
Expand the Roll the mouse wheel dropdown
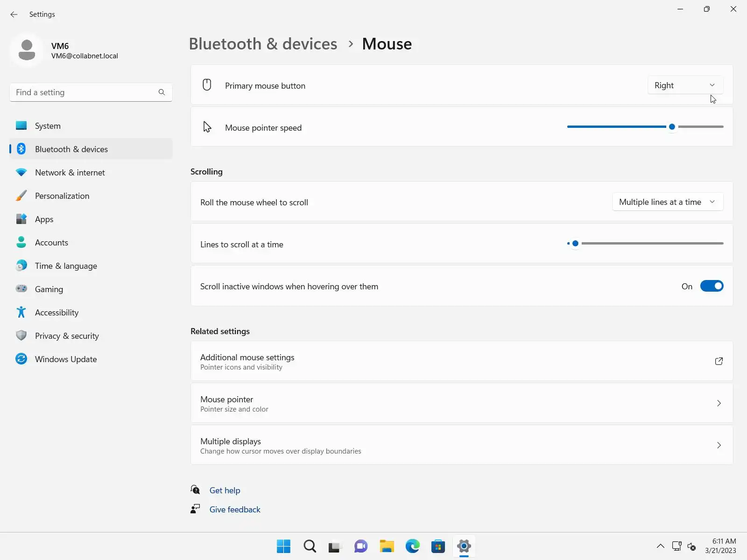[668, 202]
